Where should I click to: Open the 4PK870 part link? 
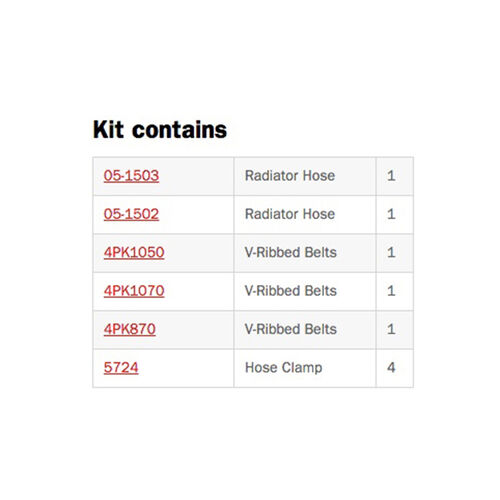tap(129, 329)
